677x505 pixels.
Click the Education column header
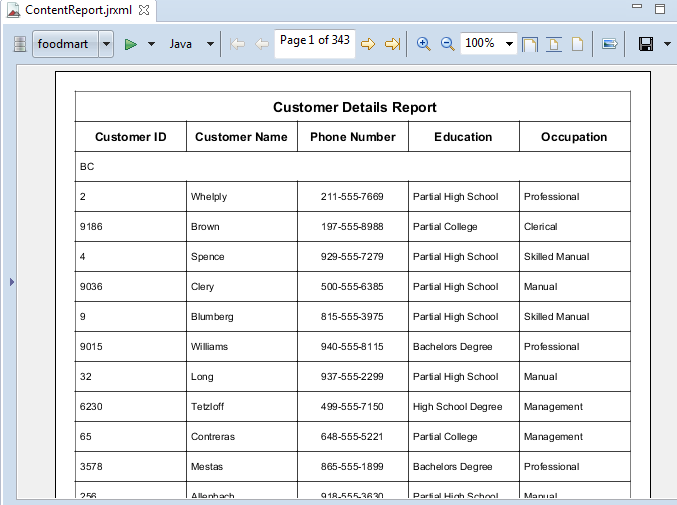click(x=463, y=137)
